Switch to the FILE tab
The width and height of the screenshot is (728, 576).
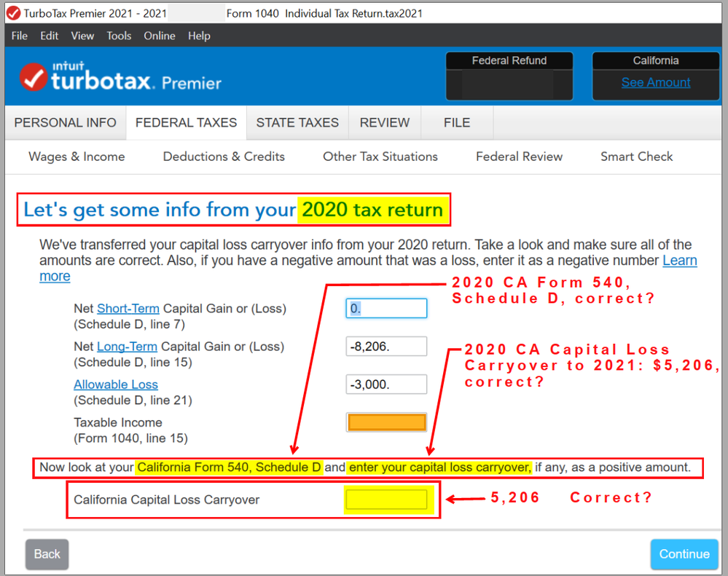coord(457,122)
